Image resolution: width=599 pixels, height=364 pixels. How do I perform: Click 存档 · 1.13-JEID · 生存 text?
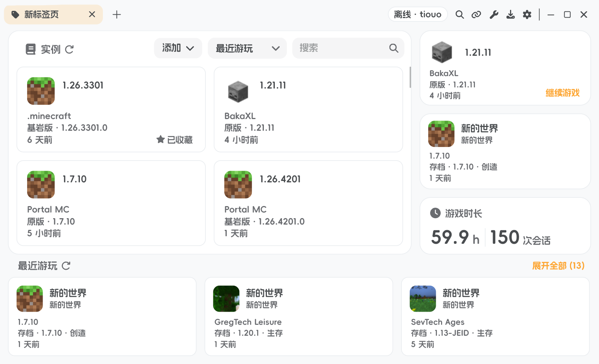point(452,333)
